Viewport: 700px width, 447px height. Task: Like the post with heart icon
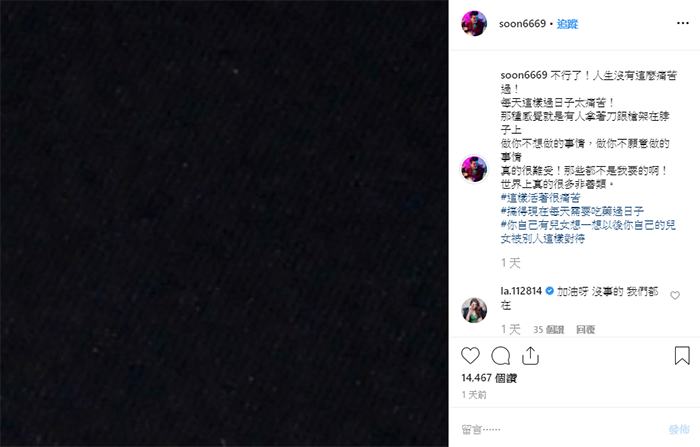click(470, 356)
